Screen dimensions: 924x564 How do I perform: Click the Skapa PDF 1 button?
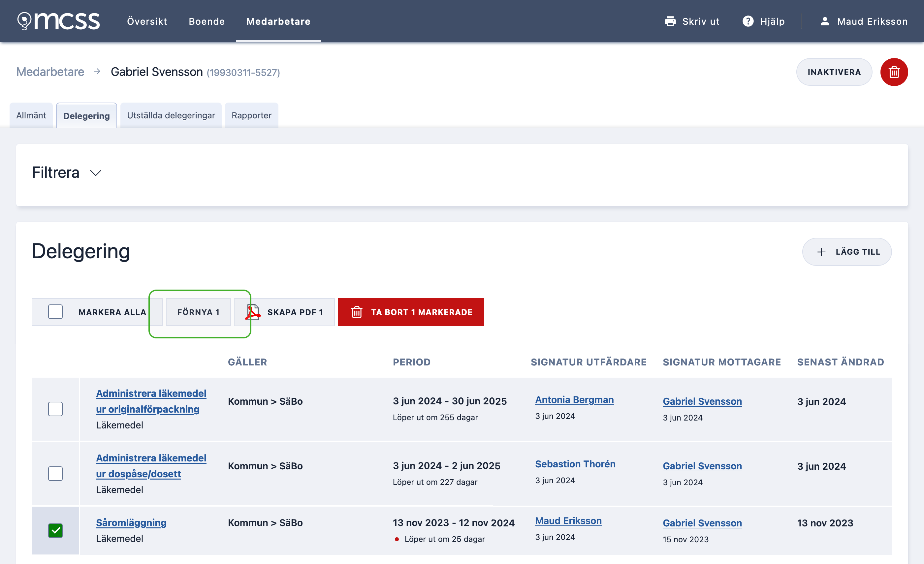pos(284,312)
